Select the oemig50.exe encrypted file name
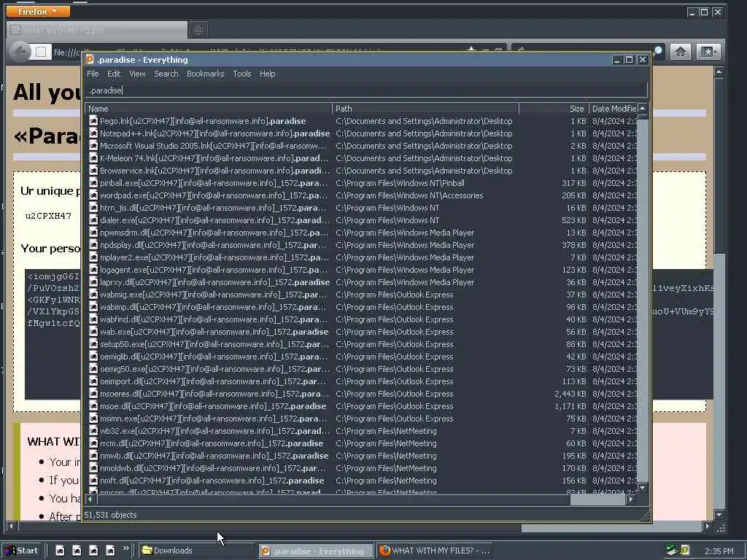Image resolution: width=747 pixels, height=560 pixels. click(x=214, y=368)
